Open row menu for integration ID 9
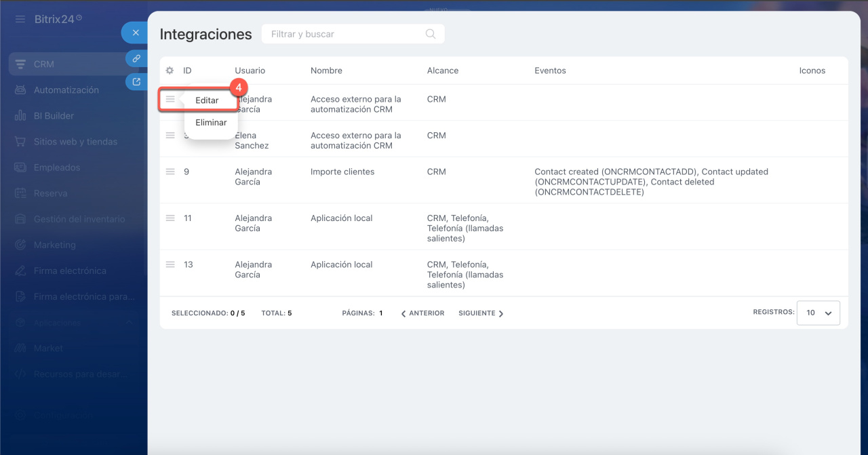 171,172
